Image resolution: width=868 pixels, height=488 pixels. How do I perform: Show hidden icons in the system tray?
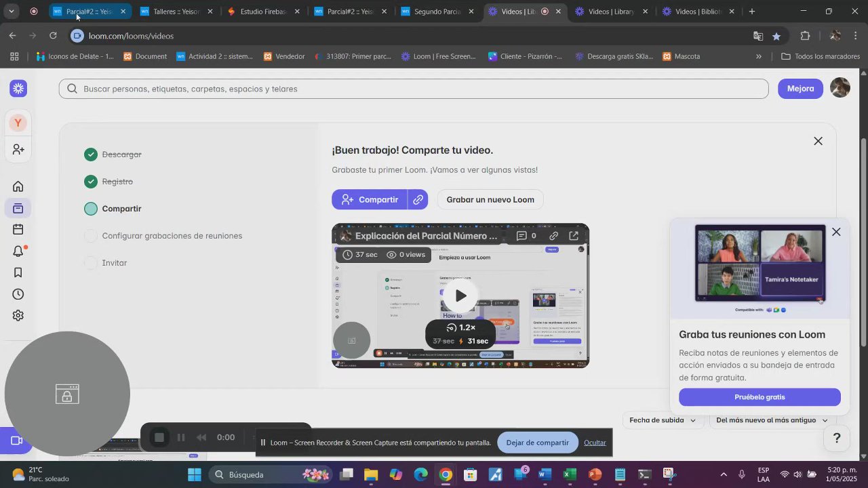click(x=723, y=474)
